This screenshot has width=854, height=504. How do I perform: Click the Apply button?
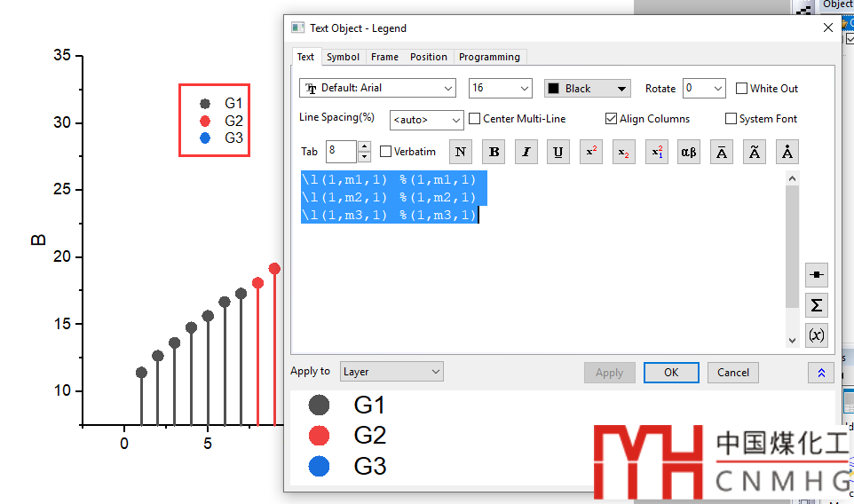point(610,373)
